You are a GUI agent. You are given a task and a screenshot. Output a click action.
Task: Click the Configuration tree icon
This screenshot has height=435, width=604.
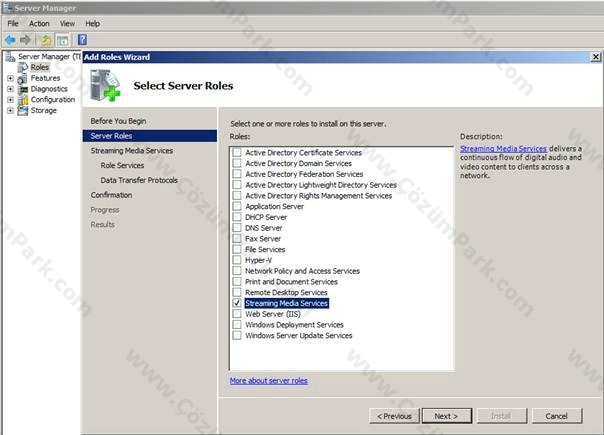click(23, 100)
